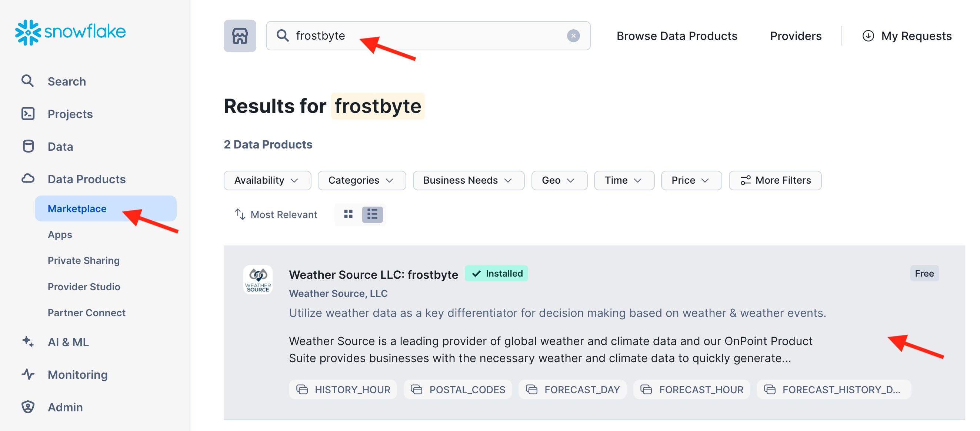Open the More Filters button
Screen dimensions: 980x431
tap(775, 180)
